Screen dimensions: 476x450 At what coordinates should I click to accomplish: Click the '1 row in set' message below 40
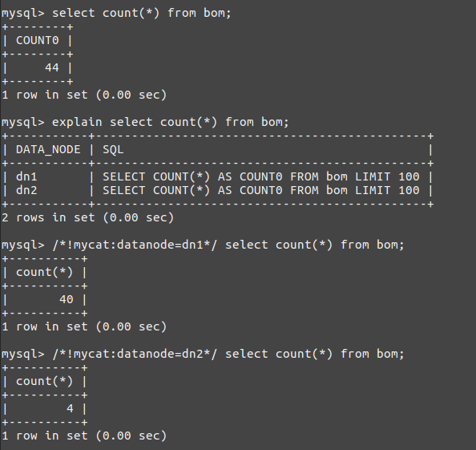point(84,326)
